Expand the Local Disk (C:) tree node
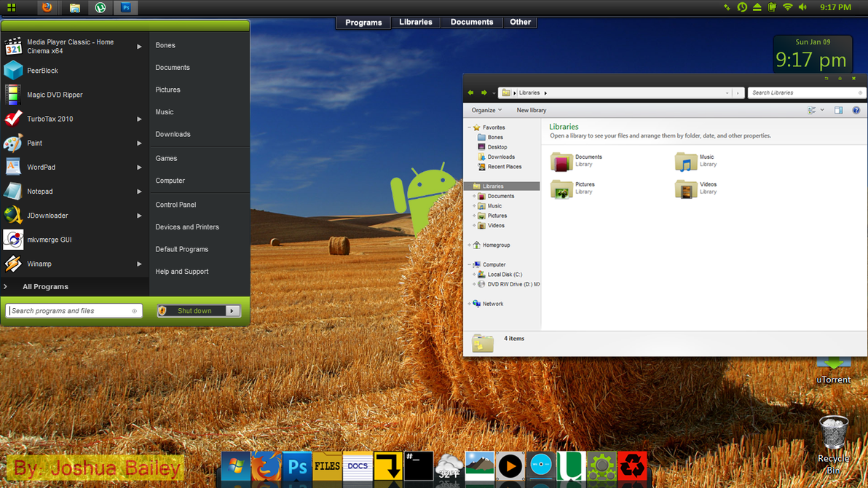868x488 pixels. pos(474,275)
